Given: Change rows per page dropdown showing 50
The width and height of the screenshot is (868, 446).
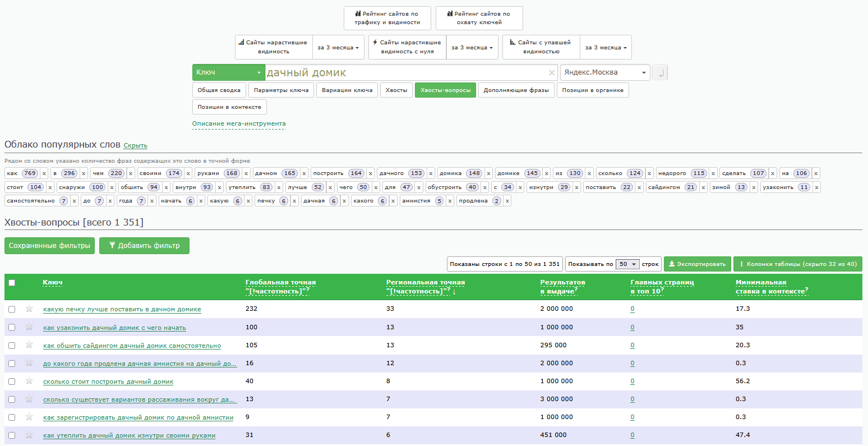Looking at the screenshot, I should click(x=627, y=264).
